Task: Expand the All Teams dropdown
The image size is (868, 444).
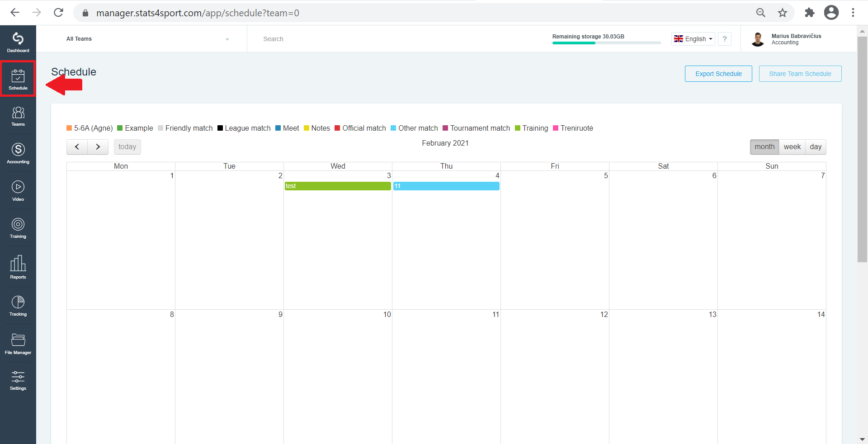Action: click(148, 39)
